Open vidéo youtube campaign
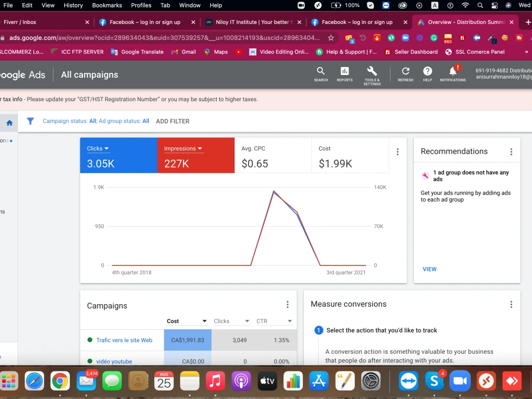532x399 pixels. (x=114, y=361)
